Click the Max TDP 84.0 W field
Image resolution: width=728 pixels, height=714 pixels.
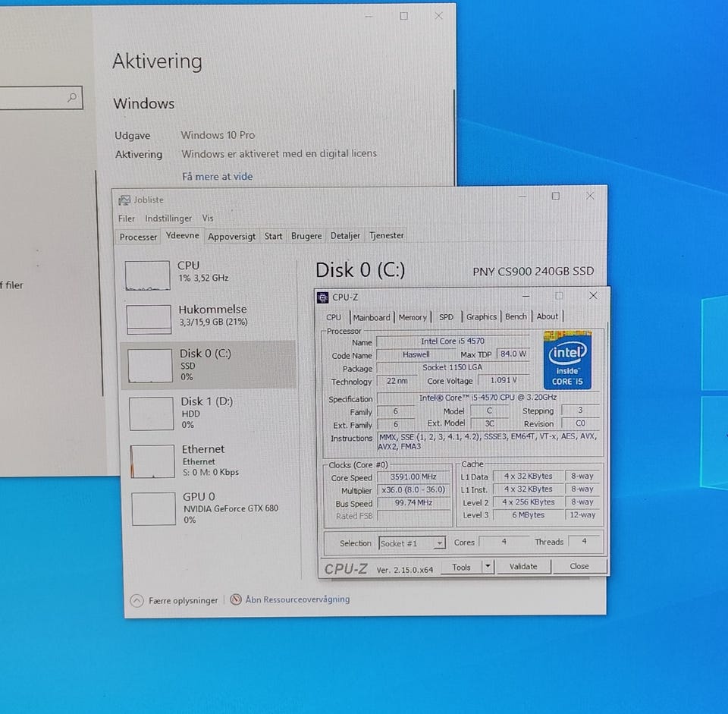[x=513, y=354]
